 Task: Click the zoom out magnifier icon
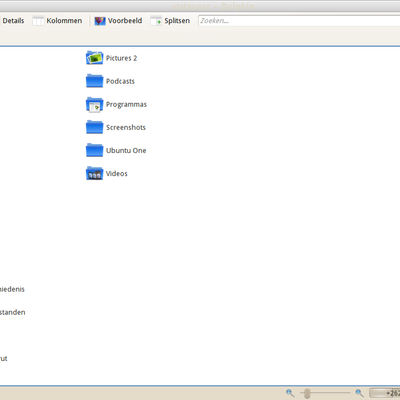[290, 393]
